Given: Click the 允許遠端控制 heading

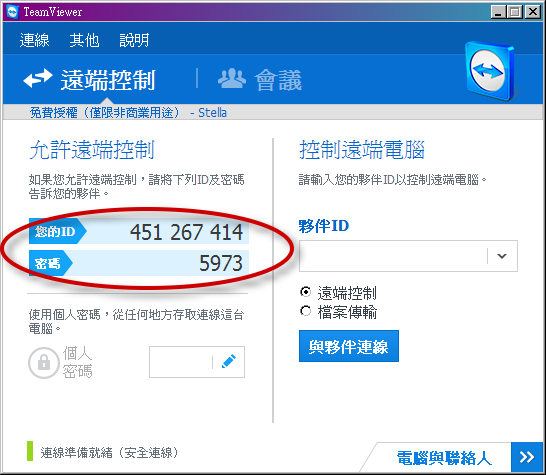Looking at the screenshot, I should pyautogui.click(x=92, y=150).
